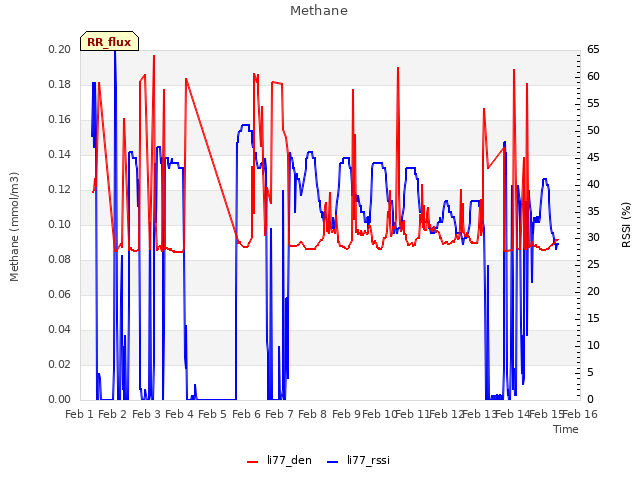The image size is (640, 480).
Task: Click the Feb 5 x-axis tick label
Action: pyautogui.click(x=212, y=414)
